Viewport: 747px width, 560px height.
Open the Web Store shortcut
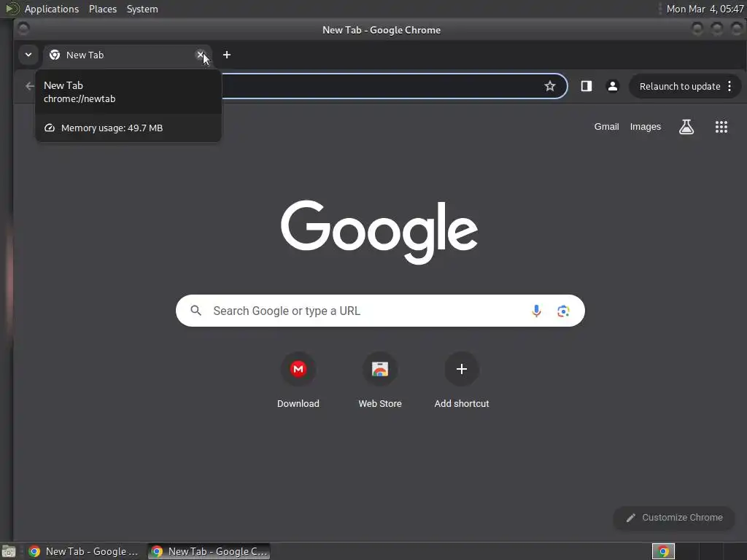tap(380, 381)
